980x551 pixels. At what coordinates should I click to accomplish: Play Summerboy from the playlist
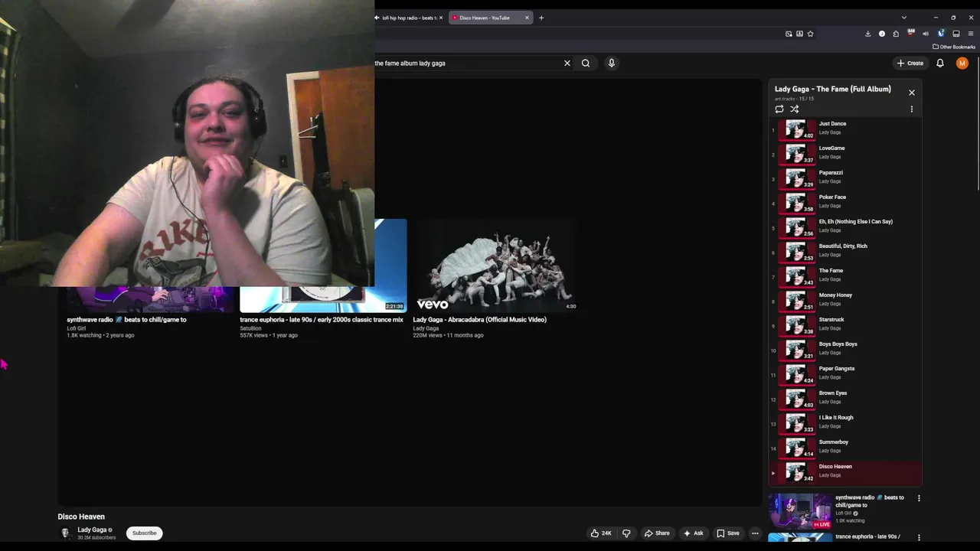click(x=846, y=448)
